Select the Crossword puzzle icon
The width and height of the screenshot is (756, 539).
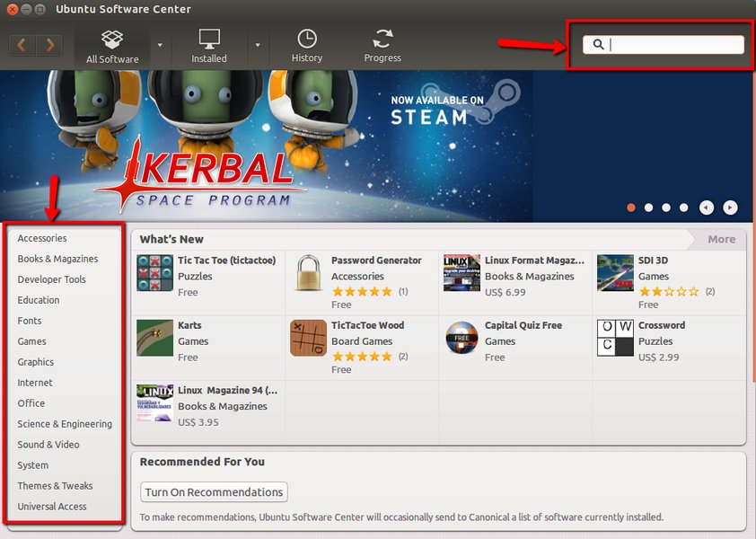pos(615,338)
